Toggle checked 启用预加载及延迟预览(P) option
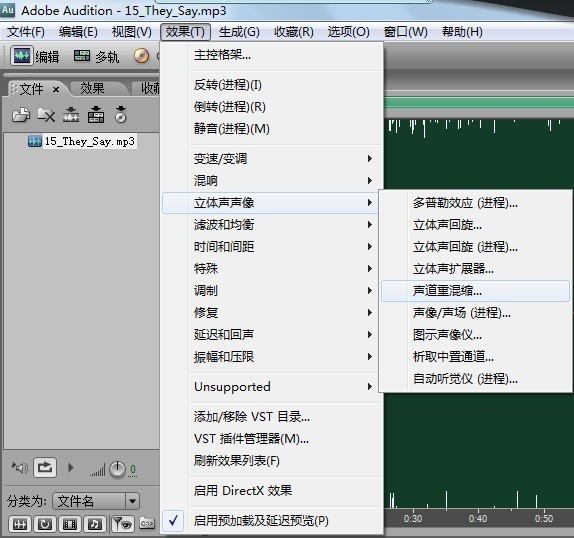Screen dimensions: 574x538 (x=273, y=520)
